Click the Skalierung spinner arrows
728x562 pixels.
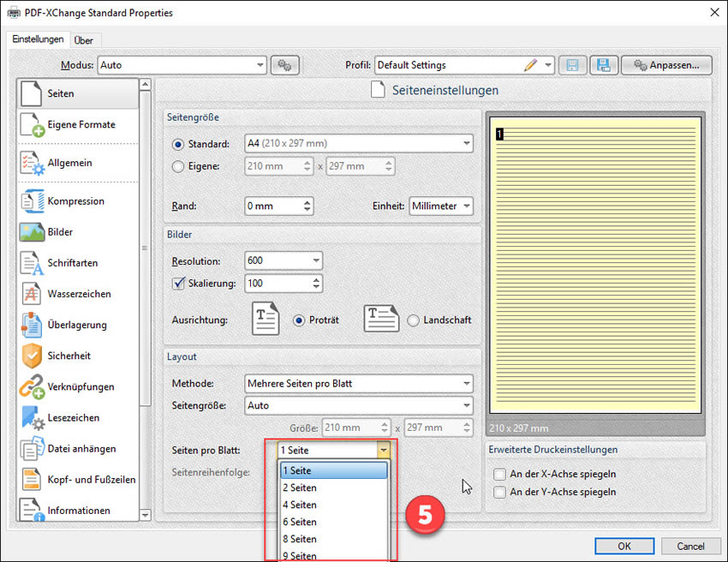316,284
